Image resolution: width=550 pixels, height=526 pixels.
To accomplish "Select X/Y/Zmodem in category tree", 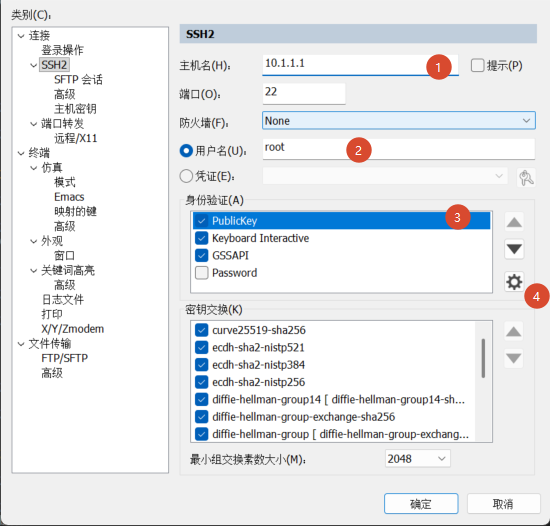I will click(73, 329).
